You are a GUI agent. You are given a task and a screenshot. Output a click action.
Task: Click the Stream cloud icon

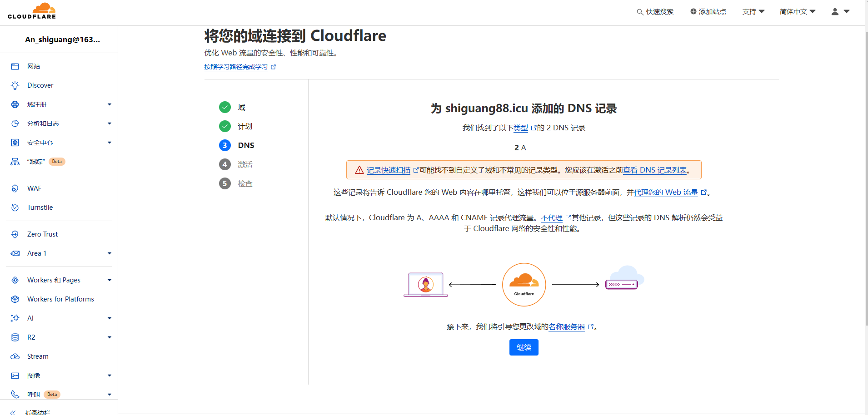pos(15,356)
